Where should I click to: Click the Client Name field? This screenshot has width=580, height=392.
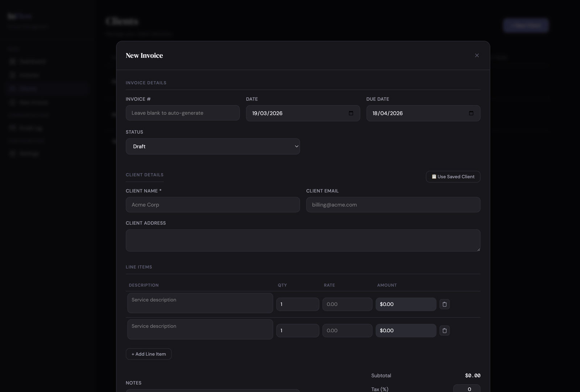point(212,205)
